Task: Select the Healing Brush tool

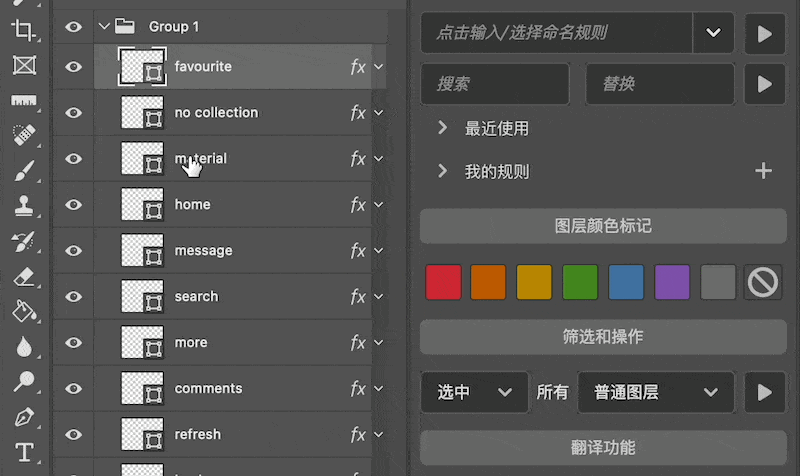Action: click(23, 135)
